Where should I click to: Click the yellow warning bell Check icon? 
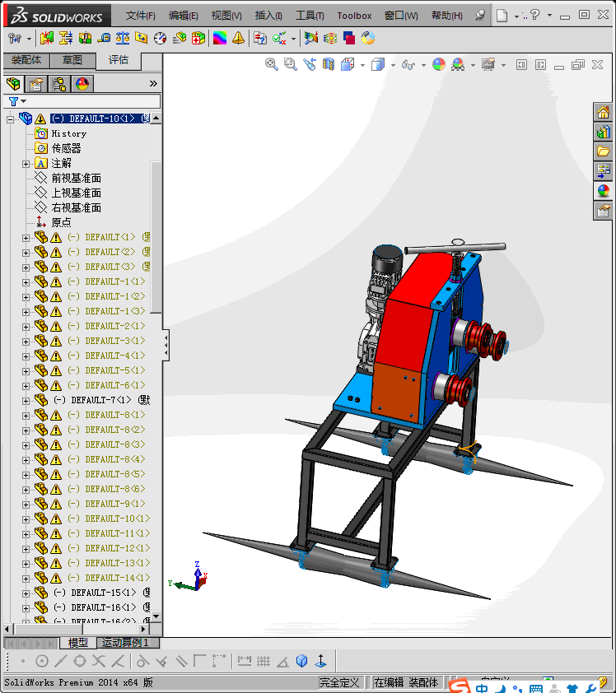[238, 39]
